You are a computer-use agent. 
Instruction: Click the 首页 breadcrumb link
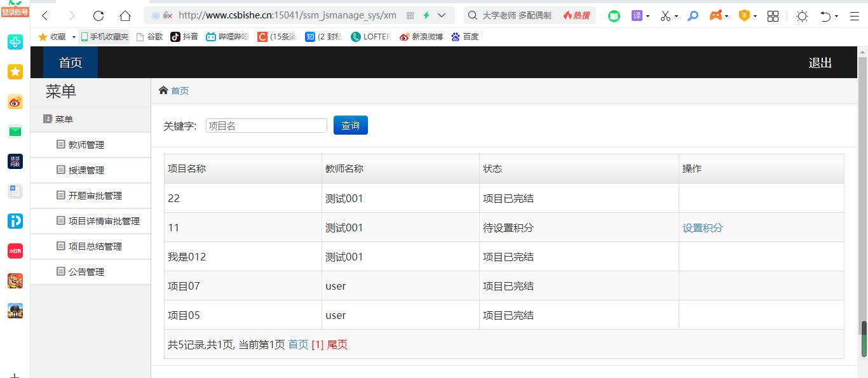click(180, 91)
